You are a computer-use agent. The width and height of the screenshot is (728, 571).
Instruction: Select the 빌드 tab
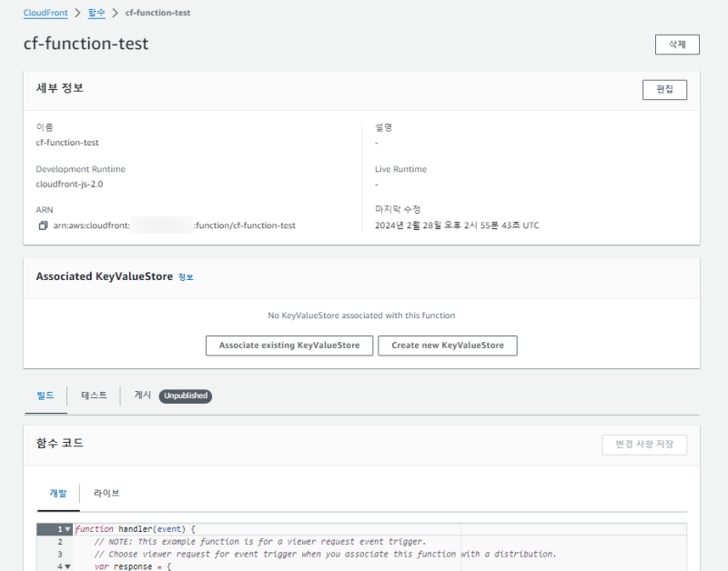point(45,396)
